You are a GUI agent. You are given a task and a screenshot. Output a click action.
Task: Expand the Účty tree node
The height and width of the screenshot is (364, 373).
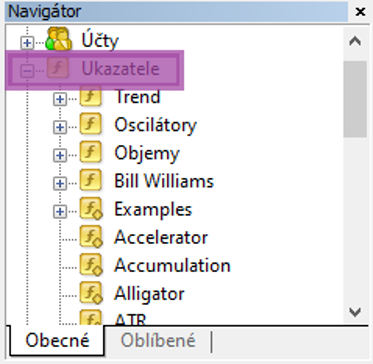point(27,43)
